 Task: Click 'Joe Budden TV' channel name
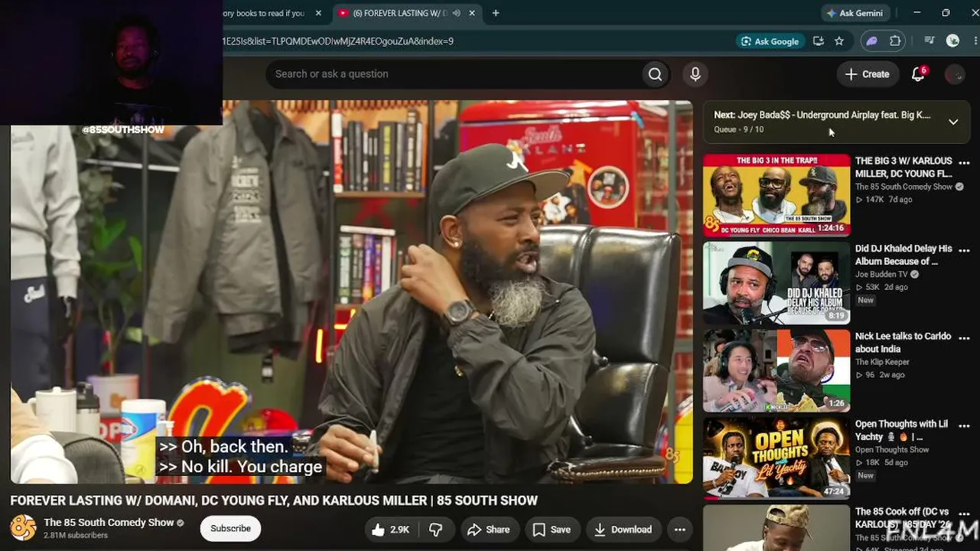[x=881, y=275]
